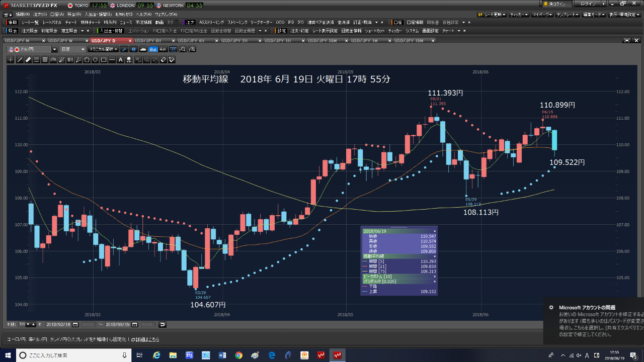Expand the timeframe dropdown showing 日足
644x362 pixels.
tap(72, 49)
